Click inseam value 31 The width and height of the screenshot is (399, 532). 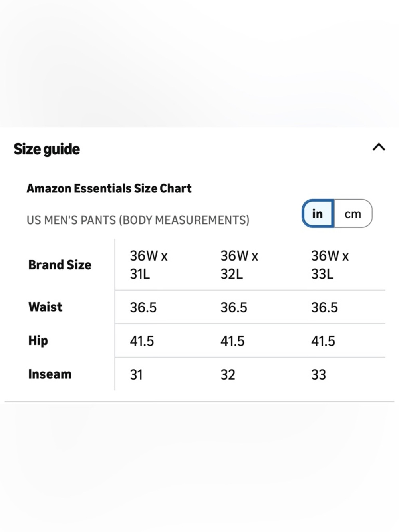point(136,375)
